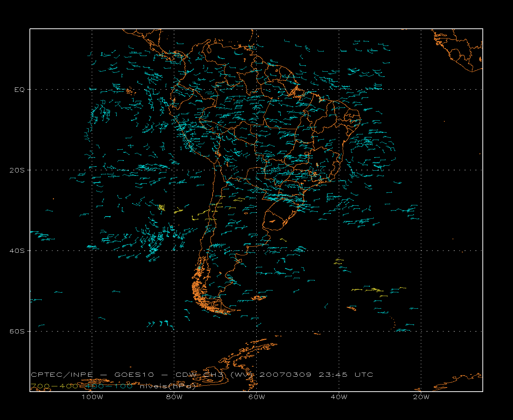Click the 23:45 UTC time stamp

tap(346, 374)
